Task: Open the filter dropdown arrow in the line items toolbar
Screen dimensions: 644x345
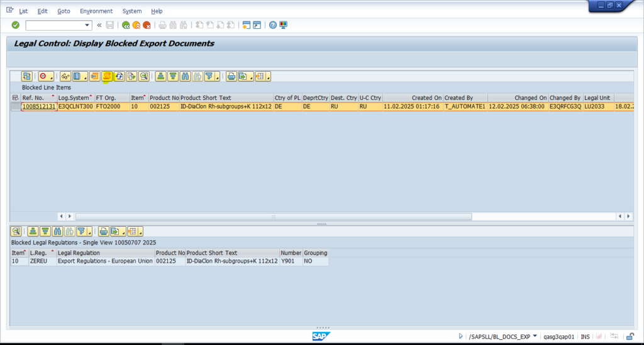Action: point(217,77)
